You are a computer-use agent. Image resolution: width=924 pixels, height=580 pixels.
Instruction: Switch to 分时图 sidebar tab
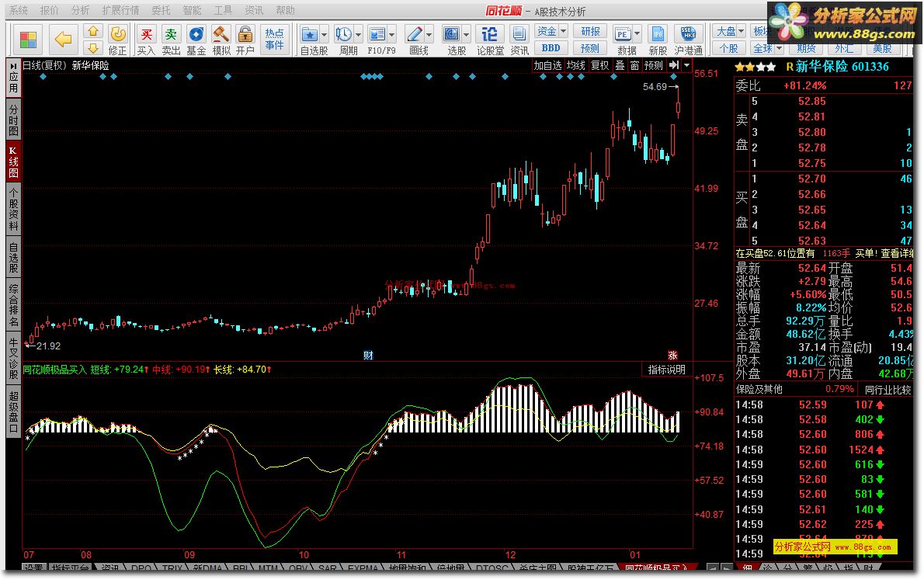[x=13, y=121]
